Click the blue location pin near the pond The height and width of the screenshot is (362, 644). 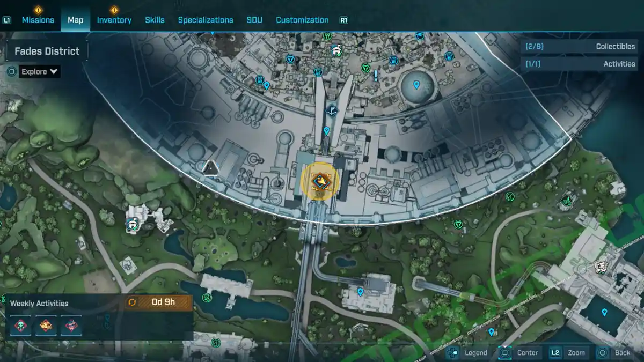[x=416, y=85]
